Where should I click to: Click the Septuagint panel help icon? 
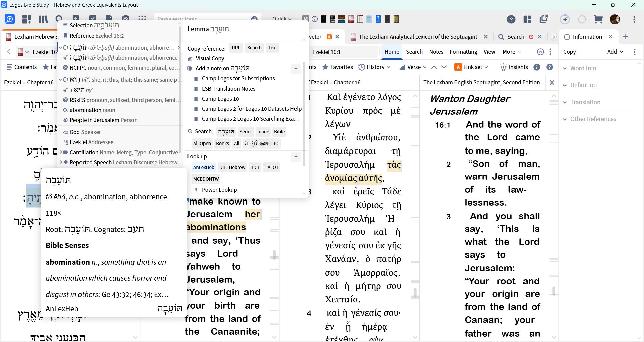point(550,67)
